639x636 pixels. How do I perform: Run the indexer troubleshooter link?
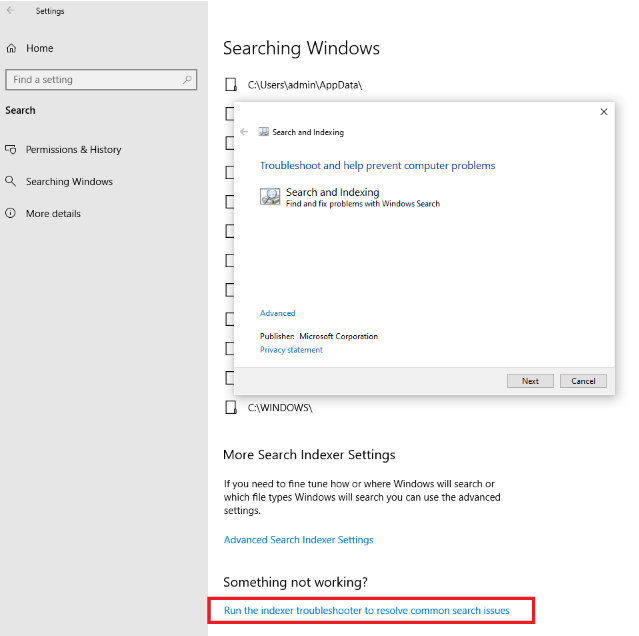[367, 610]
